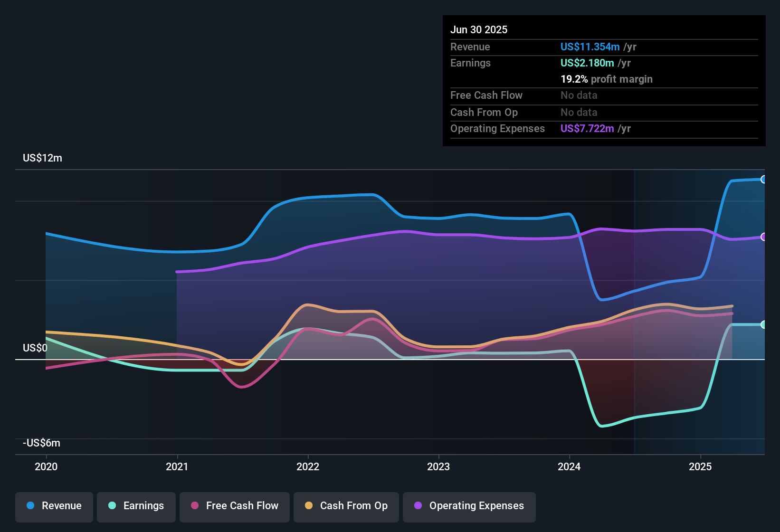This screenshot has height=532, width=780.
Task: Click the teal Earnings legend dot
Action: [x=112, y=505]
